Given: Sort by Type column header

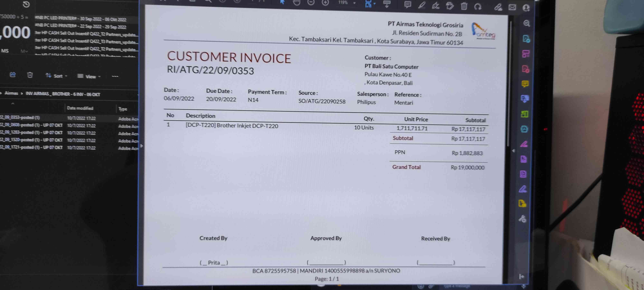Looking at the screenshot, I should 123,109.
